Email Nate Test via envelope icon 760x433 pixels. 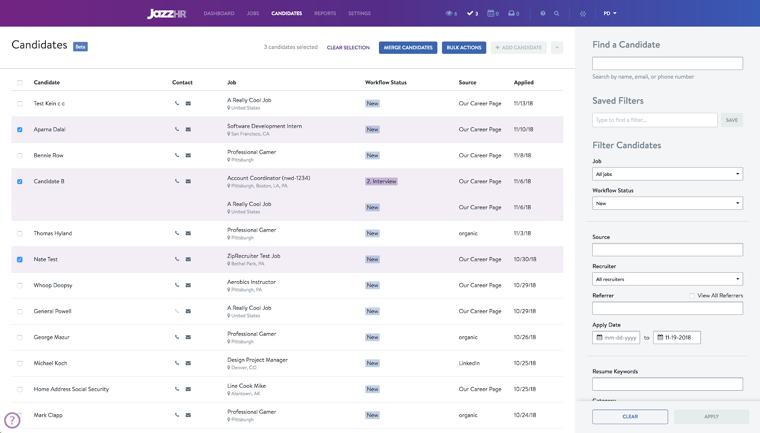click(x=188, y=259)
